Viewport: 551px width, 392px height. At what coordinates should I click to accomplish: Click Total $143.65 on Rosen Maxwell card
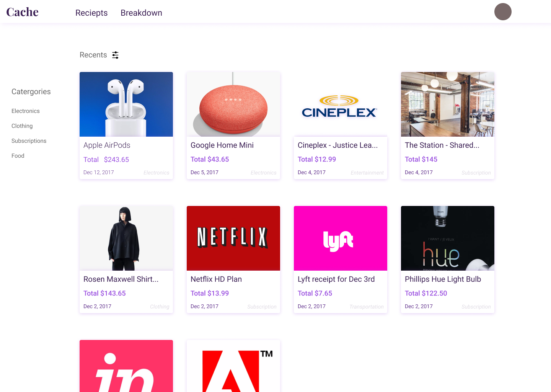tap(104, 294)
